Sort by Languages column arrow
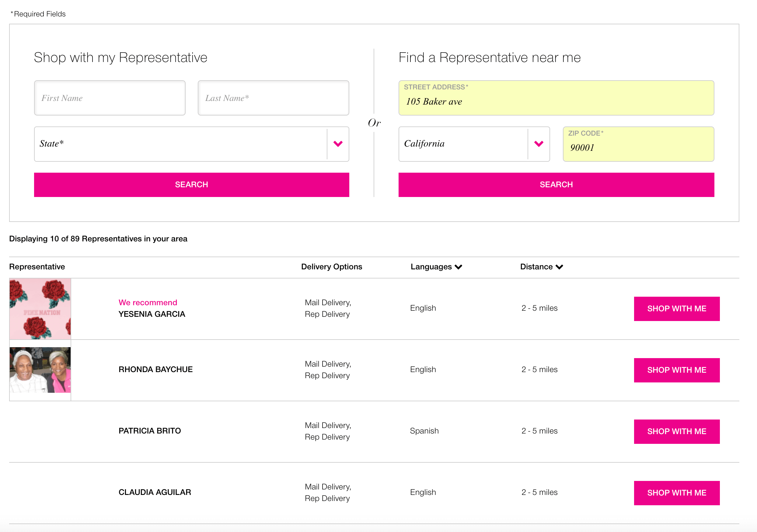Image resolution: width=757 pixels, height=532 pixels. (459, 267)
